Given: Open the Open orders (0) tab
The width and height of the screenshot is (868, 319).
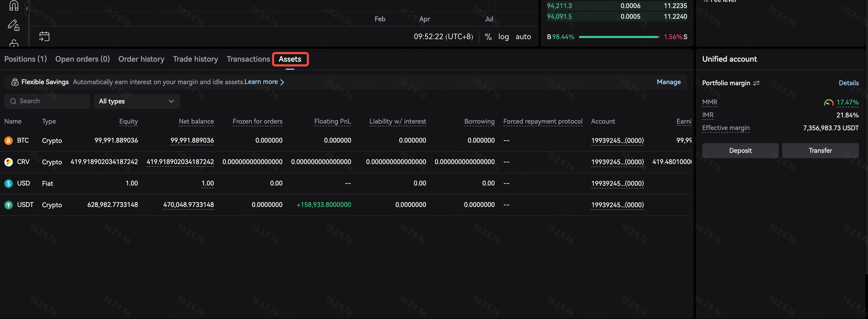Looking at the screenshot, I should (82, 59).
